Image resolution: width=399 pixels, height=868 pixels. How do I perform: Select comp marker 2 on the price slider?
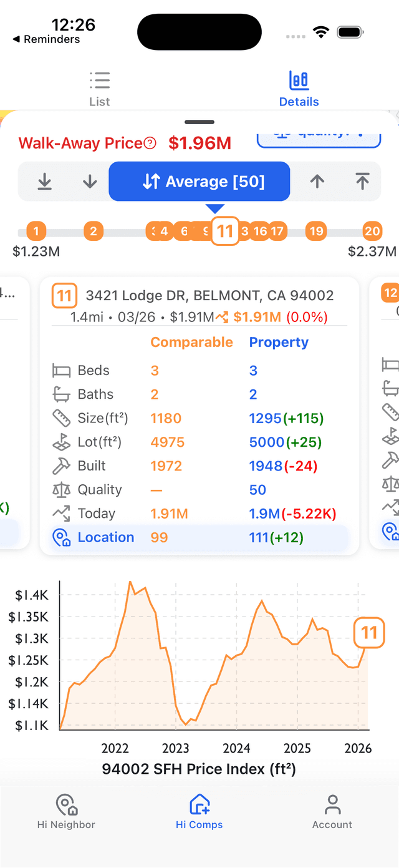click(x=93, y=232)
